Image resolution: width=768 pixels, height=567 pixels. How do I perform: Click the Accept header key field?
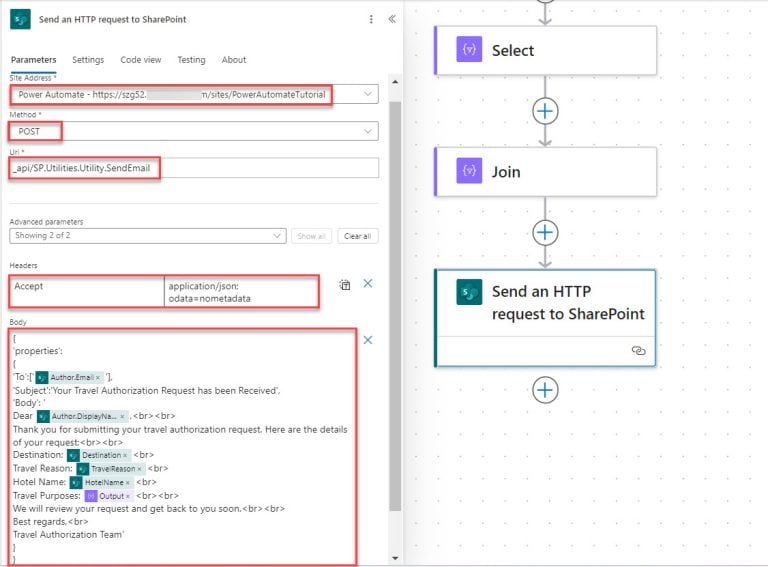pyautogui.click(x=87, y=291)
